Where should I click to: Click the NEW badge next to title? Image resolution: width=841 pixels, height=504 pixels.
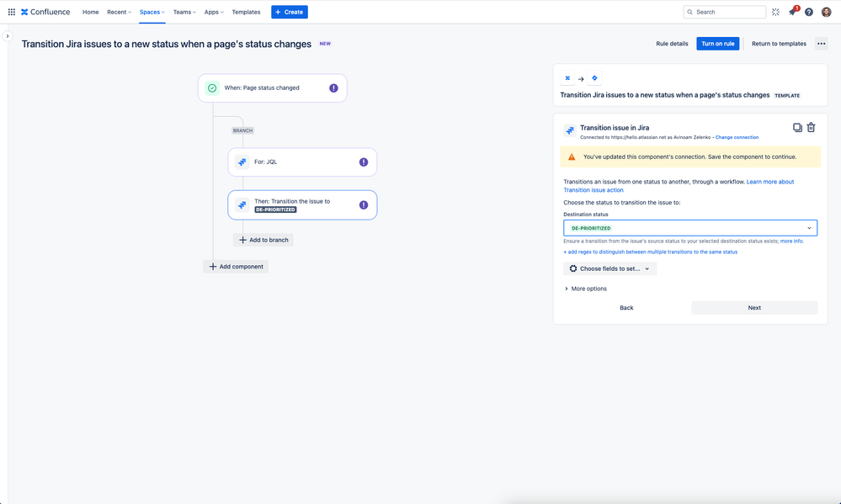tap(325, 44)
